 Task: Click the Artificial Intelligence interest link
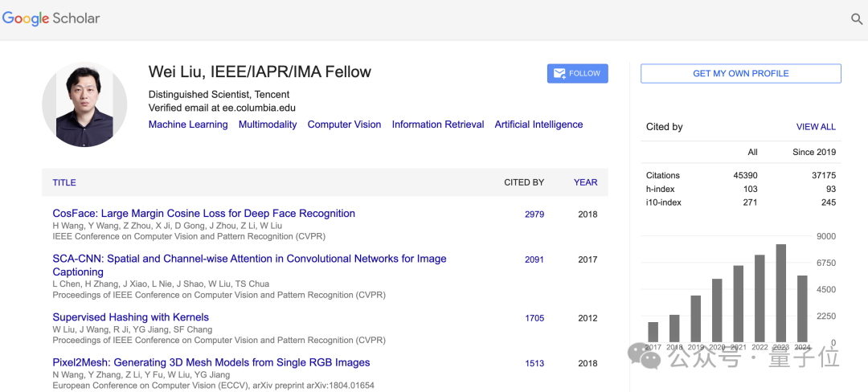pos(538,125)
